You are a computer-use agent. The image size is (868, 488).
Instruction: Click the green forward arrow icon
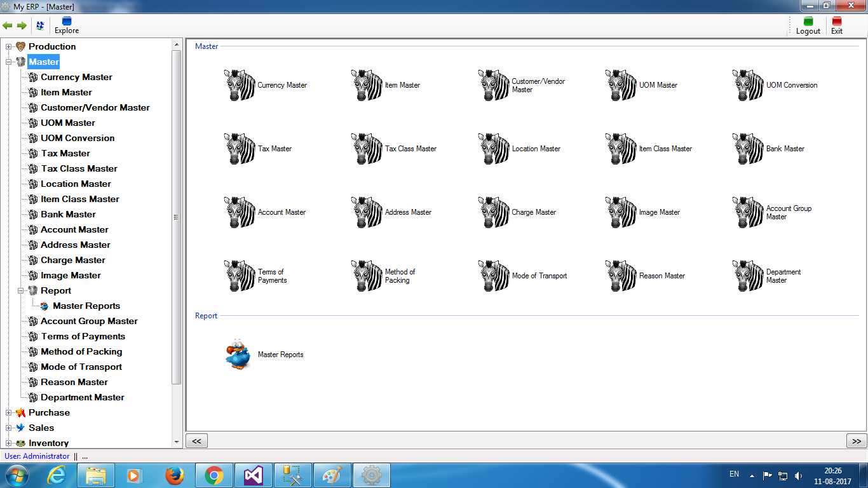(x=22, y=25)
